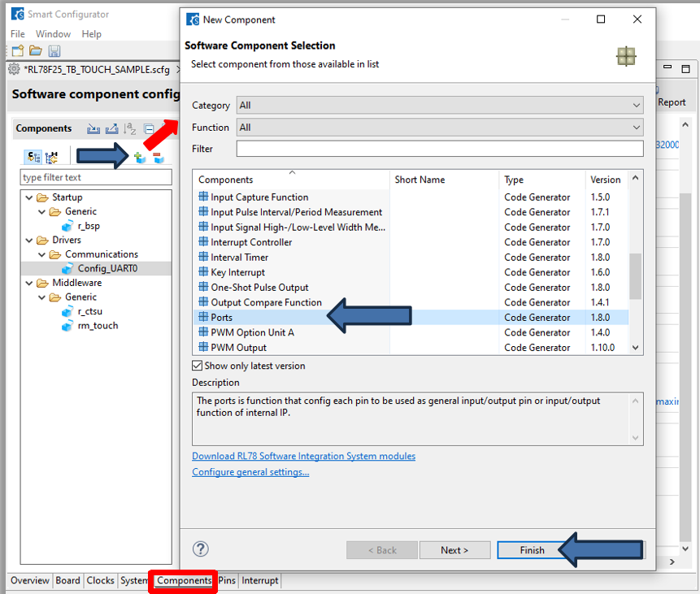Image resolution: width=700 pixels, height=594 pixels.
Task: Click the help question mark icon
Action: (x=201, y=549)
